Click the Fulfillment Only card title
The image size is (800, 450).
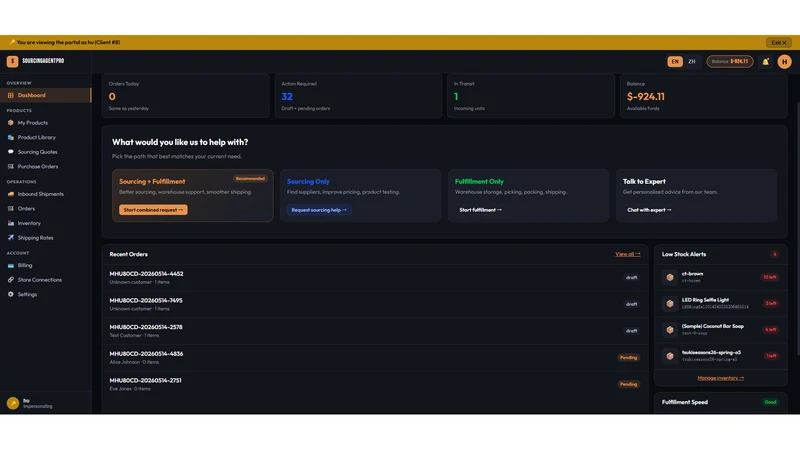point(479,182)
